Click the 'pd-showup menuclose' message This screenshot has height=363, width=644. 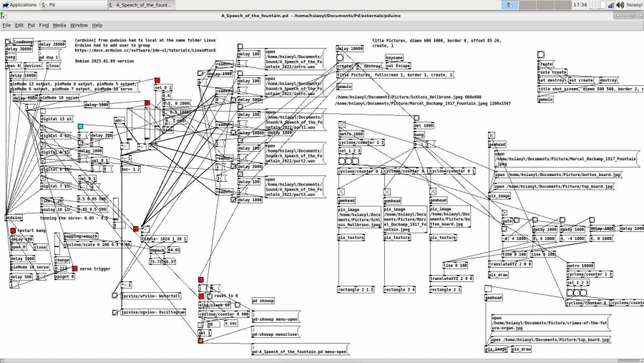point(275,331)
